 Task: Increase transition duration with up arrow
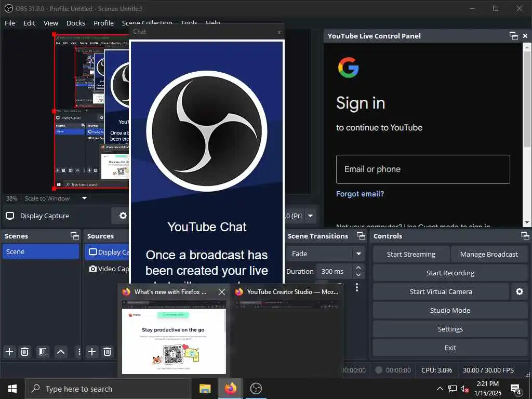(x=358, y=268)
